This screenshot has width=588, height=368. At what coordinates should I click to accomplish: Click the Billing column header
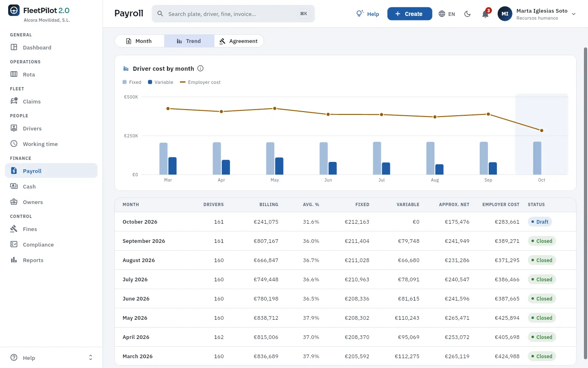269,204
